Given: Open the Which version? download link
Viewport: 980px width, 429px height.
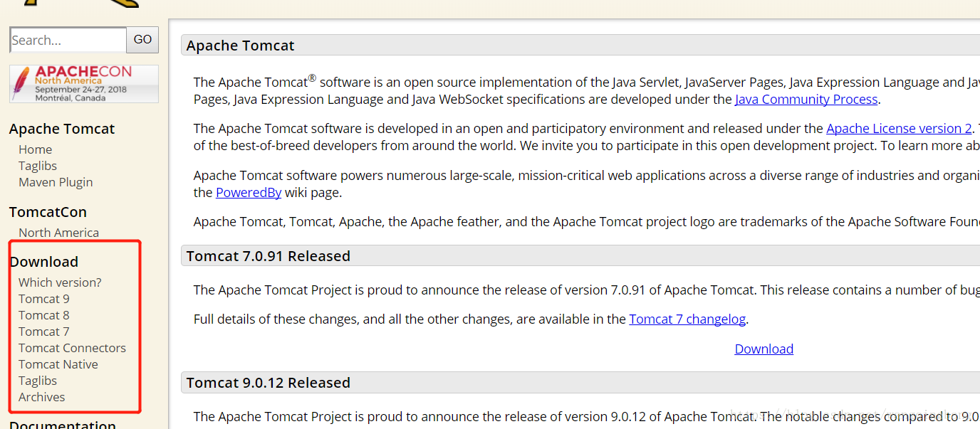Looking at the screenshot, I should click(60, 282).
